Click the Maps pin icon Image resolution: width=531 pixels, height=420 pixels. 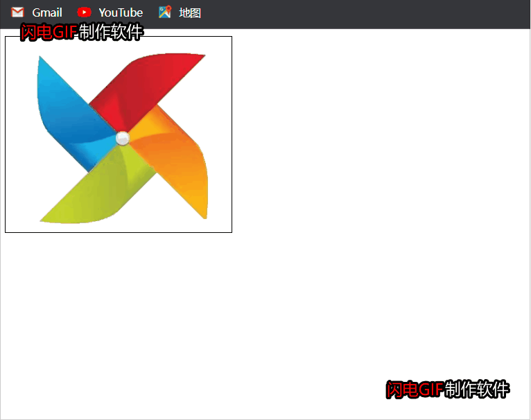[x=165, y=12]
